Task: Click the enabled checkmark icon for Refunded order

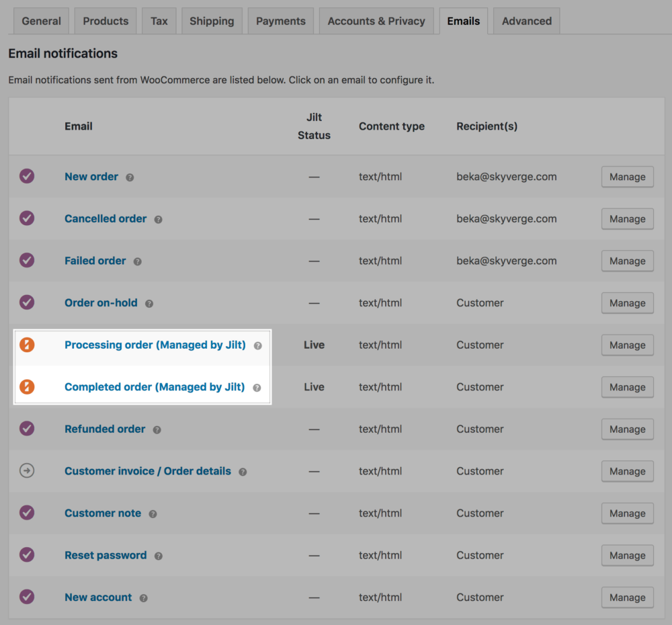Action: [27, 428]
